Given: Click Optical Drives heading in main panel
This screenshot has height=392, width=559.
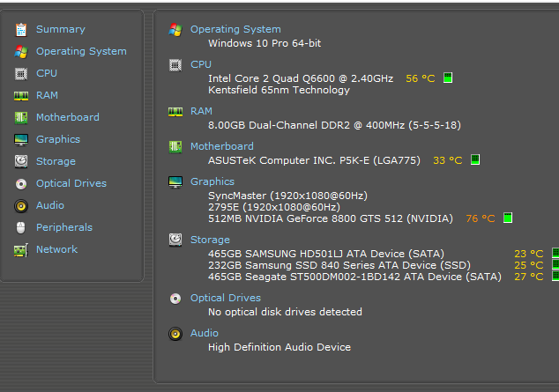Looking at the screenshot, I should coord(226,298).
